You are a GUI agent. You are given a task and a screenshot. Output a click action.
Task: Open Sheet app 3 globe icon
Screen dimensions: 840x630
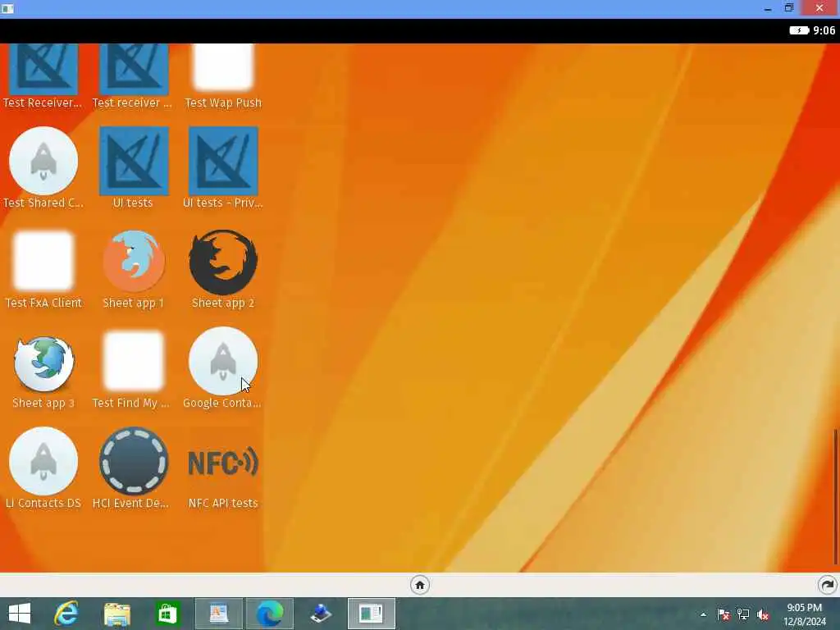(43, 363)
